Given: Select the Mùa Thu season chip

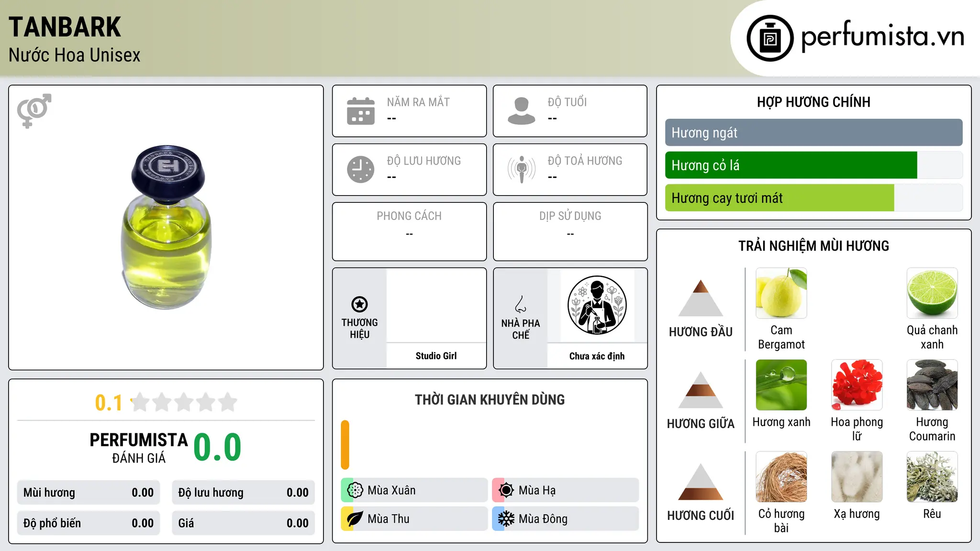Looking at the screenshot, I should pyautogui.click(x=414, y=519).
